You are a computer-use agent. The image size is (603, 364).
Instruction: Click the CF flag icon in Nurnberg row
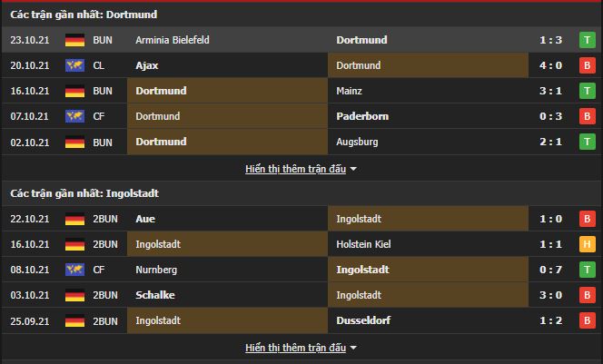tap(74, 270)
